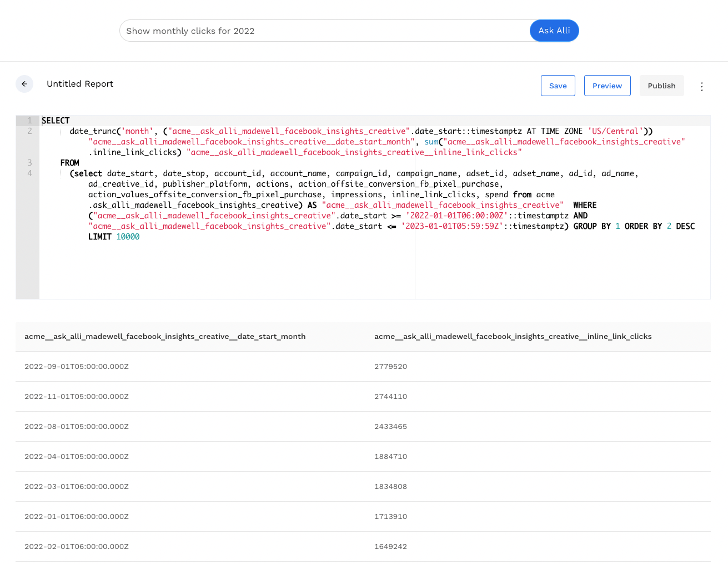728x564 pixels.
Task: Click line number 4 in the editor gutter
Action: [x=29, y=173]
